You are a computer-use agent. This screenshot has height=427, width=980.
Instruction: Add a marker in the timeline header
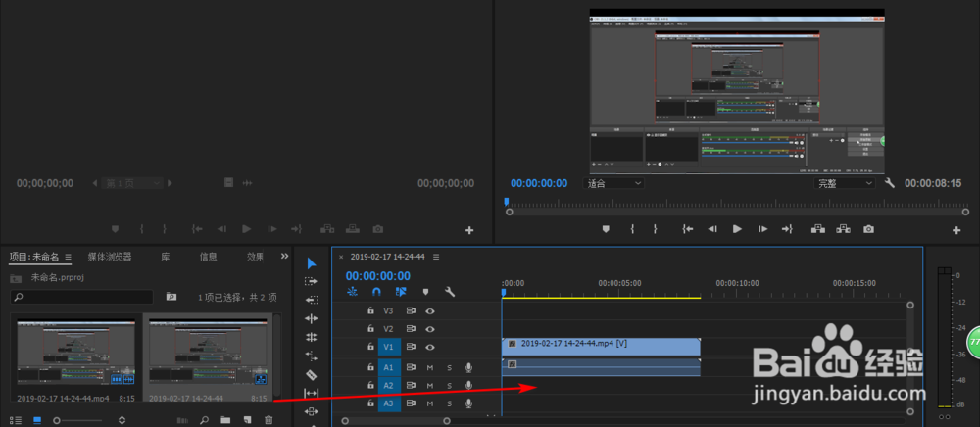[x=425, y=292]
